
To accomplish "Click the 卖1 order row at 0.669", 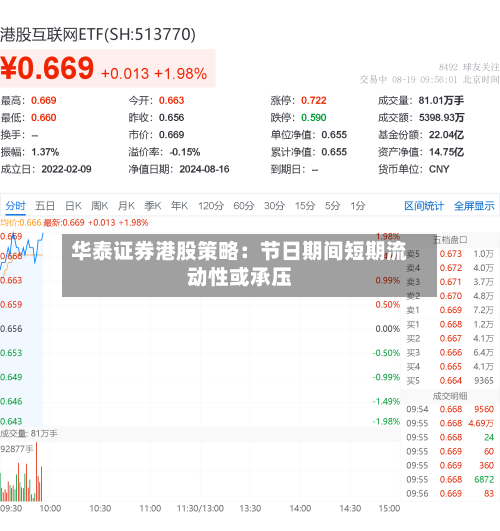I will click(x=450, y=310).
